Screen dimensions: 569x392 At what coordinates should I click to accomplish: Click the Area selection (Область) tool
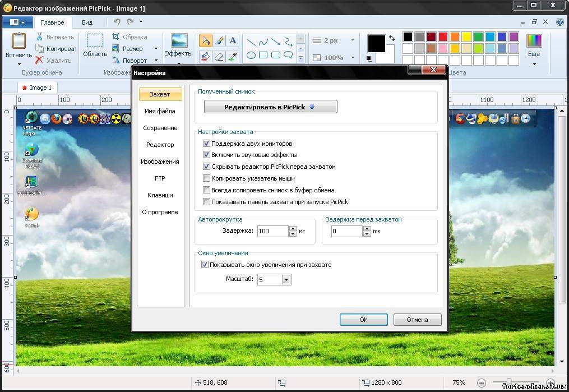[x=95, y=45]
